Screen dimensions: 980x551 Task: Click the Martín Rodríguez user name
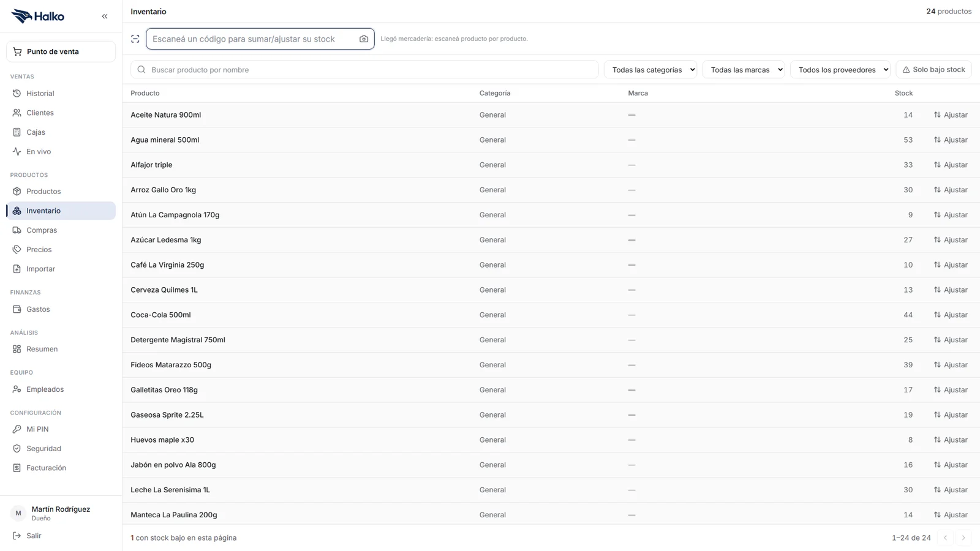pos(61,509)
